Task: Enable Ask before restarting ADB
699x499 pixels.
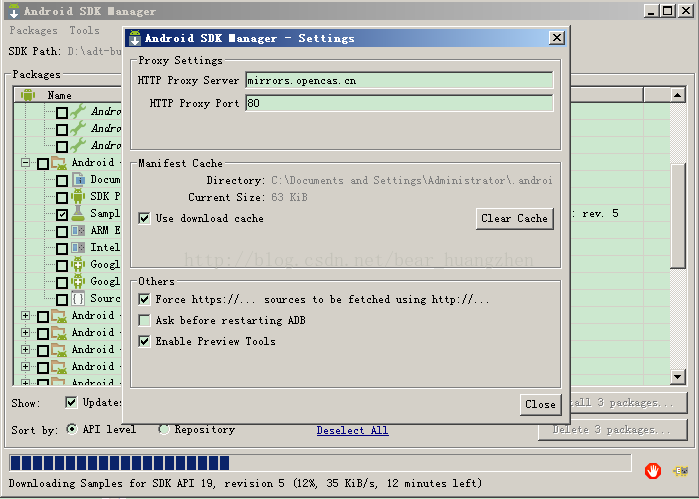Action: pos(144,320)
